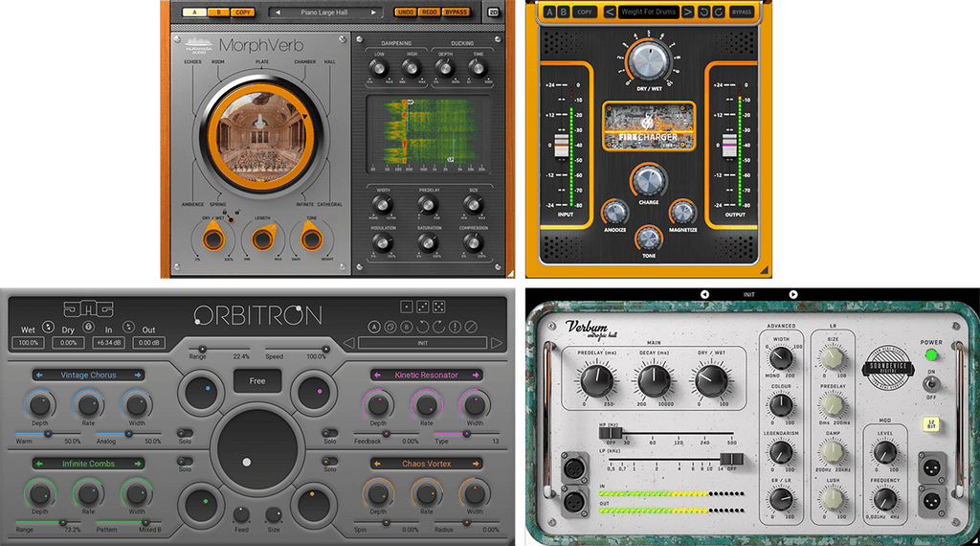Click FireCharger's next preset arrow
The image size is (980, 546).
(x=687, y=11)
